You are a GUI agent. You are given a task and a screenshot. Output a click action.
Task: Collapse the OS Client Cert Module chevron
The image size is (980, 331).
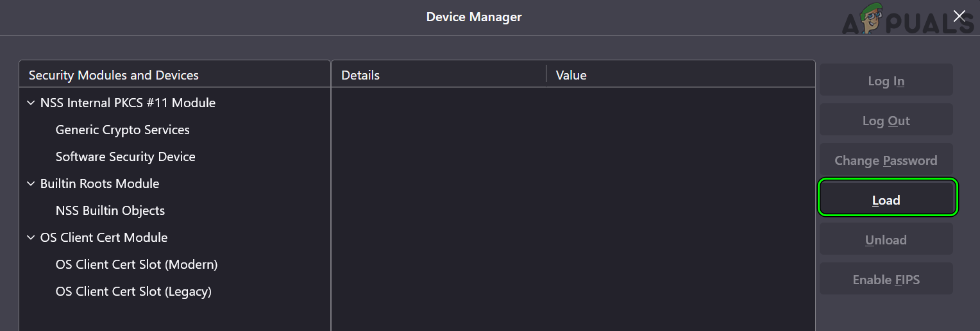[x=31, y=237]
